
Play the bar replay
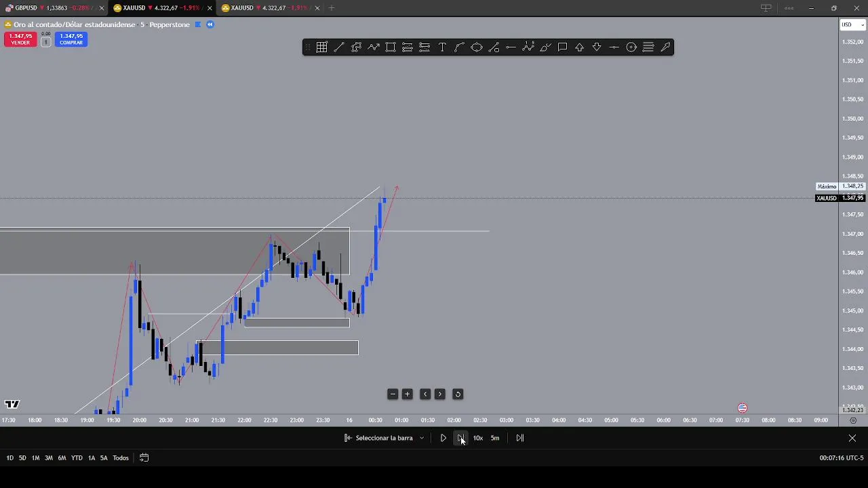(x=443, y=438)
